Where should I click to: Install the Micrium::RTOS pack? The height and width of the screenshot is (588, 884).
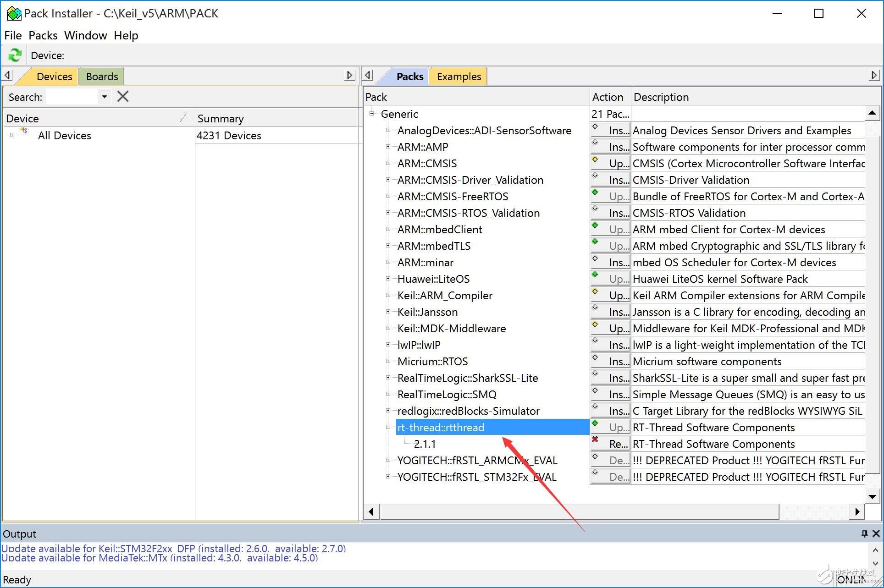611,362
